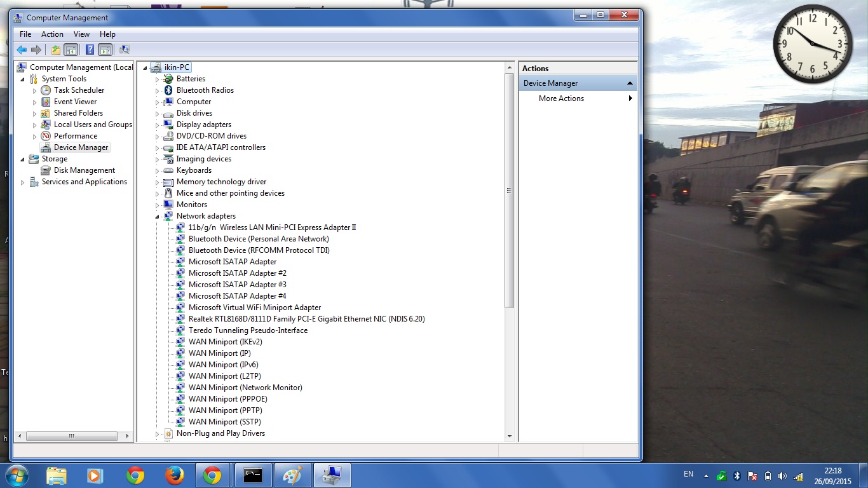This screenshot has height=488, width=868.
Task: Click the network signal tray icon
Action: tap(798, 476)
